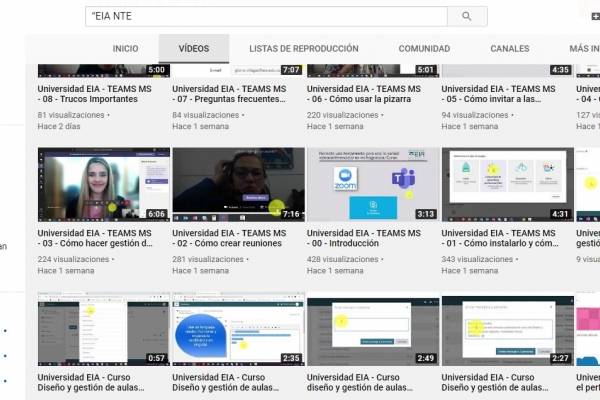The width and height of the screenshot is (600, 400).
Task: Open Curso Diseño y gestión title under 2:35 video
Action: pyautogui.click(x=226, y=382)
